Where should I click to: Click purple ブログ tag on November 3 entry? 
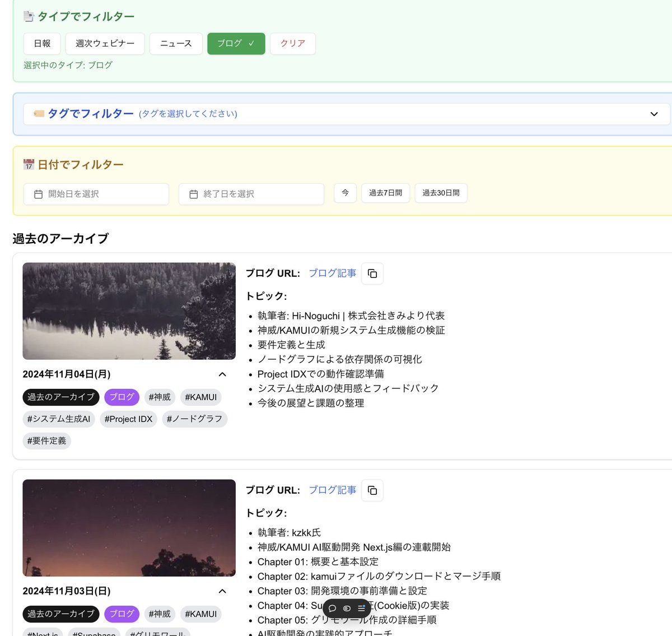pyautogui.click(x=122, y=614)
